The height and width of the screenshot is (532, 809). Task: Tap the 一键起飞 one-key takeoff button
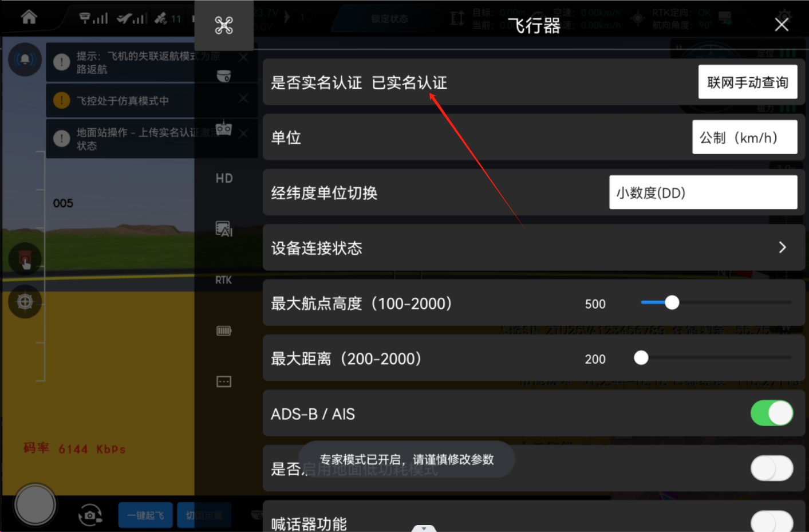tap(145, 515)
